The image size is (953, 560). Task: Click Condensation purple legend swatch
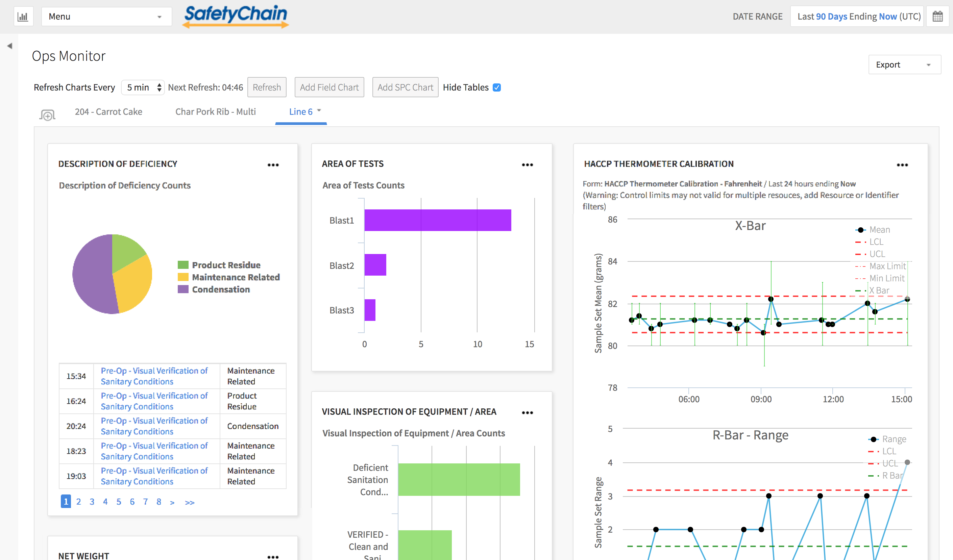(x=183, y=289)
